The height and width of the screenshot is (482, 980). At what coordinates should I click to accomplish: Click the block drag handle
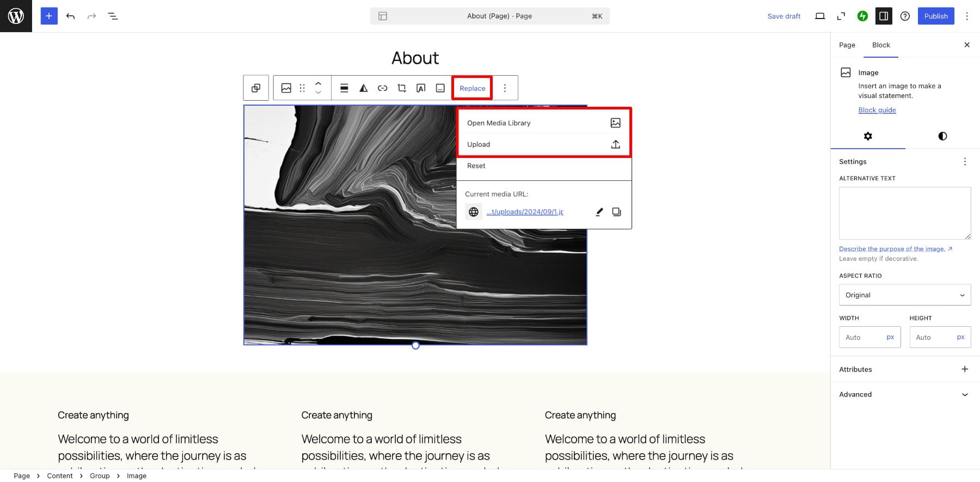[x=302, y=88]
